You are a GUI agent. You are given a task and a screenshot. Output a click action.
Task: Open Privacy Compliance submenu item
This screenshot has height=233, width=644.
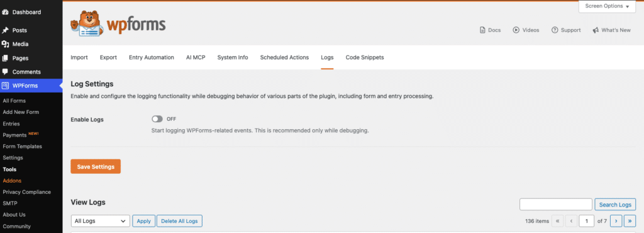pyautogui.click(x=26, y=192)
